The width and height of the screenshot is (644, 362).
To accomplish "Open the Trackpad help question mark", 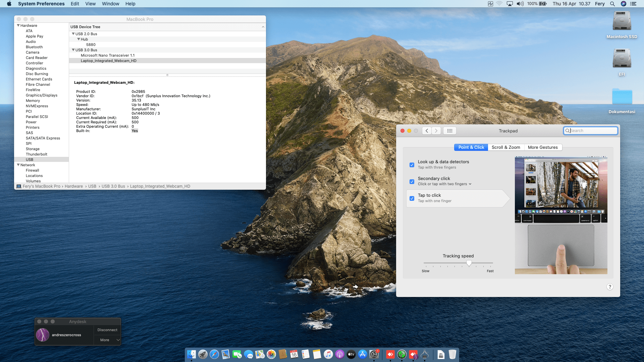I will (x=610, y=287).
